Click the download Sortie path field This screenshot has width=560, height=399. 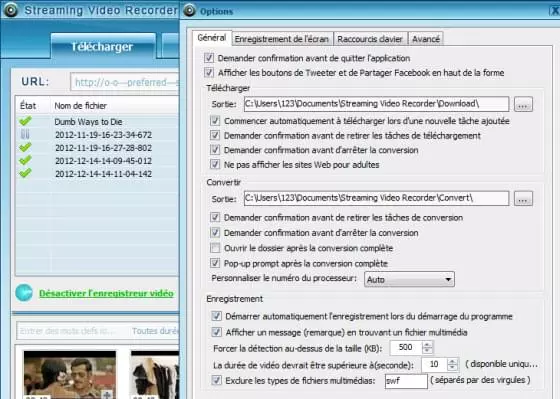[x=376, y=104]
